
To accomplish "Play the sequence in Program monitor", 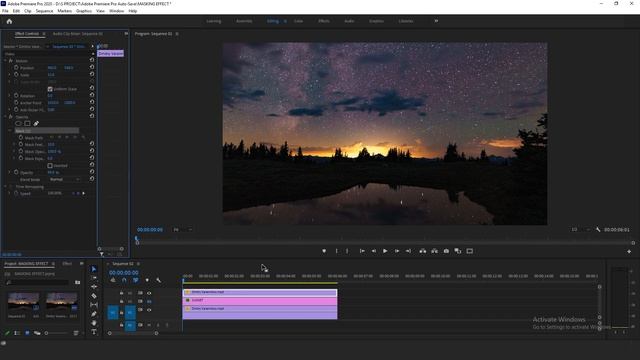I will 385,251.
